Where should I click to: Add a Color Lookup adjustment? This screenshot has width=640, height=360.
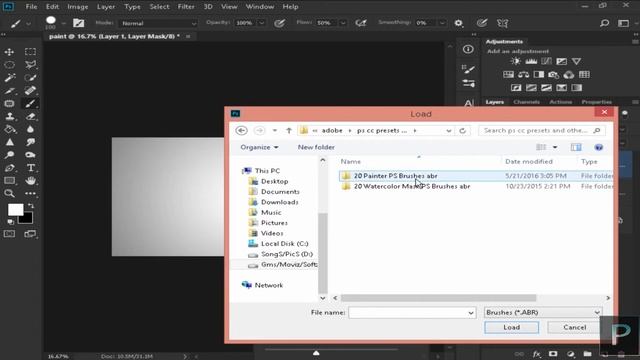pyautogui.click(x=584, y=75)
